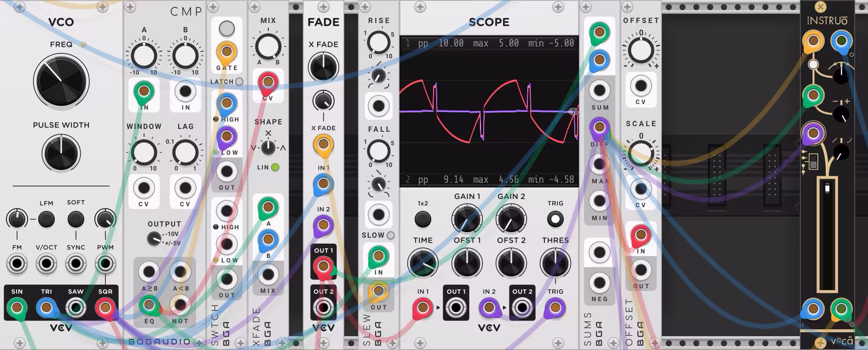Click the SCOPE OFST 2 knob
Screen dimensions: 868x350
(511, 264)
